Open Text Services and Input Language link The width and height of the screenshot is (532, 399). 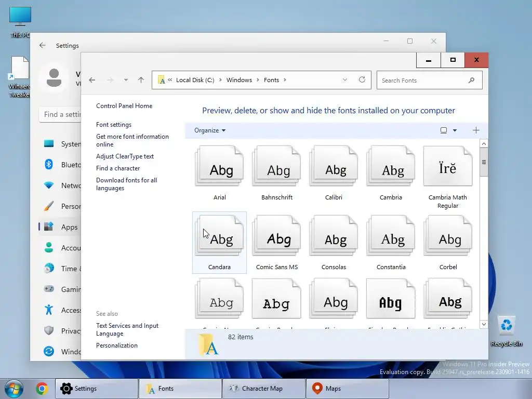point(127,329)
